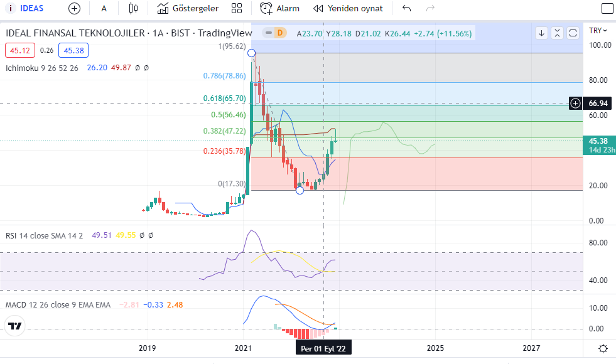This screenshot has height=364, width=616.
Task: Create a new Alarm
Action: (279, 8)
